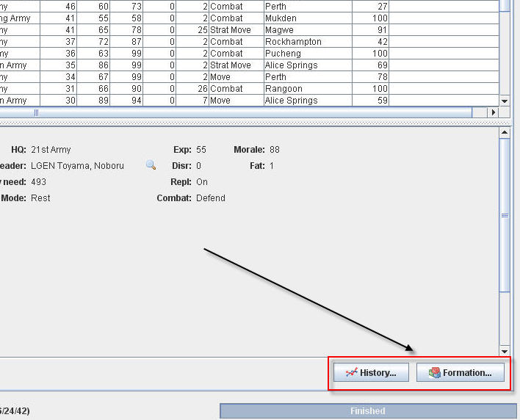Click the Repl value On
The image size is (520, 420).
[202, 181]
